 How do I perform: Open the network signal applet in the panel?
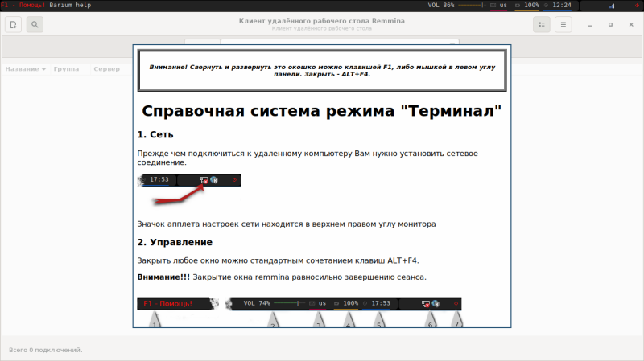click(x=612, y=6)
